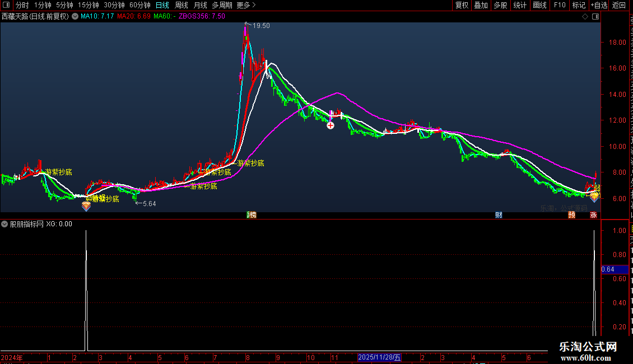This screenshot has height=364, width=633.
Task: Click the 返回 back button
Action: point(618,5)
